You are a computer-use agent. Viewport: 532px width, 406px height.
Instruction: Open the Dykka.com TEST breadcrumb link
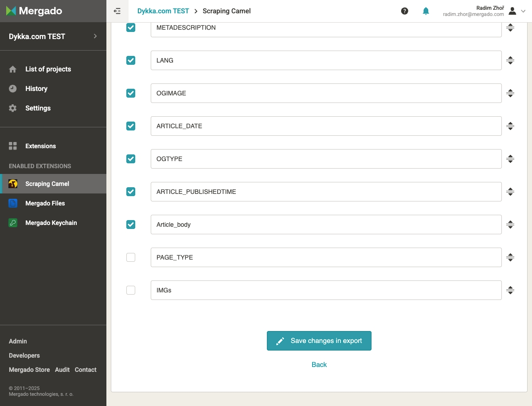pyautogui.click(x=163, y=11)
